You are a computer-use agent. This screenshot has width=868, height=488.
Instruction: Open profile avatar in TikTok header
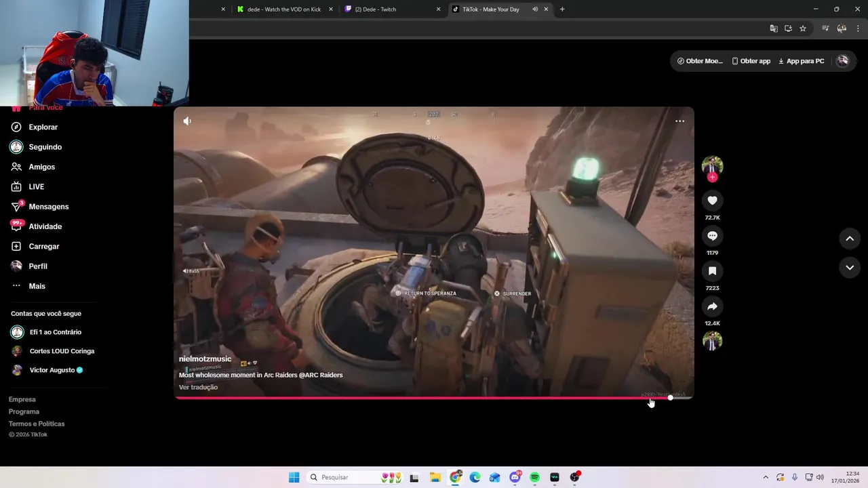tap(842, 61)
